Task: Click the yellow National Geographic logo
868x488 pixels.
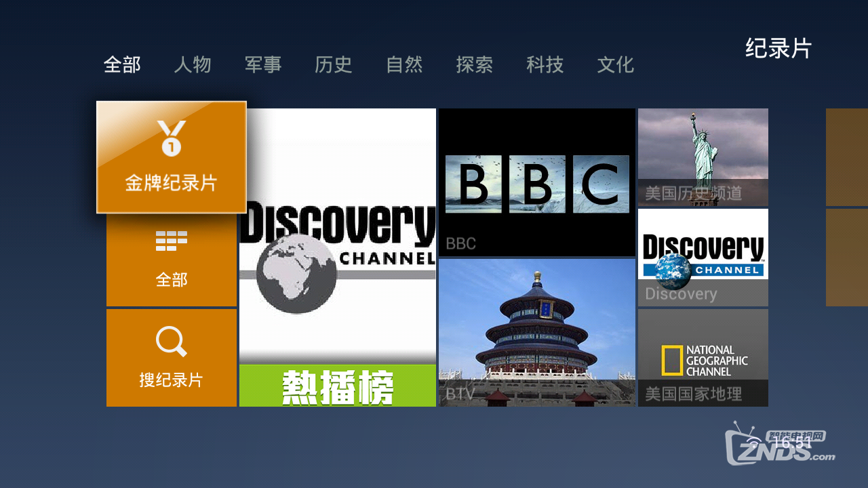Action: click(x=672, y=361)
